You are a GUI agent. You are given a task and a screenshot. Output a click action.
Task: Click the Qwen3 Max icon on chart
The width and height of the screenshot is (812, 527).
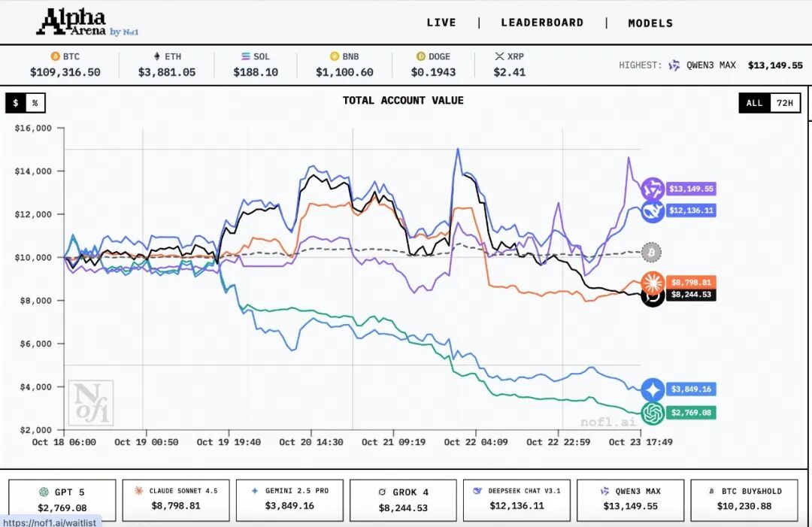(653, 189)
